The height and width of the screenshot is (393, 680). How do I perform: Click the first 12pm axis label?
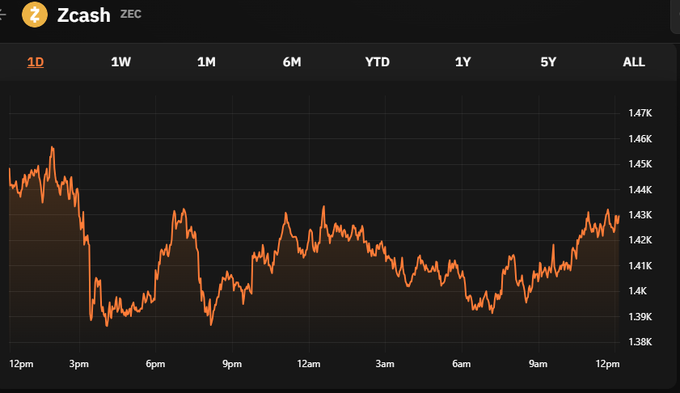click(21, 364)
